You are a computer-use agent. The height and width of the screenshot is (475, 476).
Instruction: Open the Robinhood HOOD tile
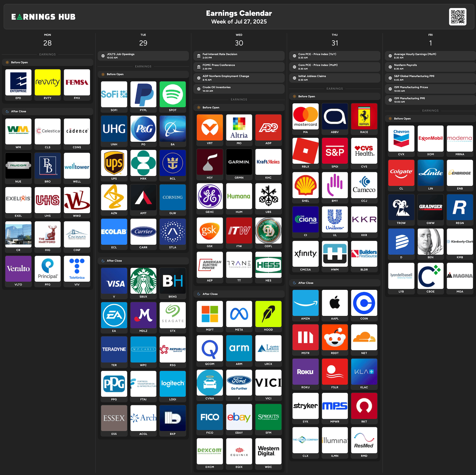268,317
